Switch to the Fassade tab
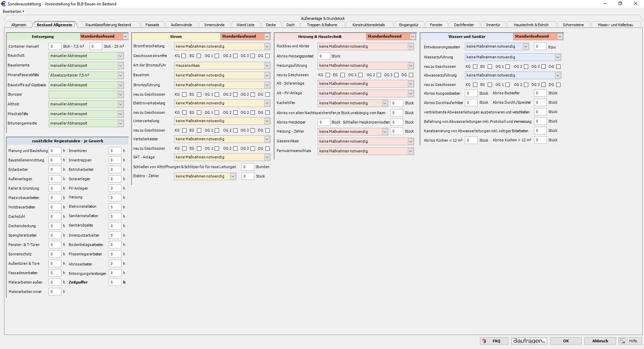644x349 pixels. click(152, 25)
